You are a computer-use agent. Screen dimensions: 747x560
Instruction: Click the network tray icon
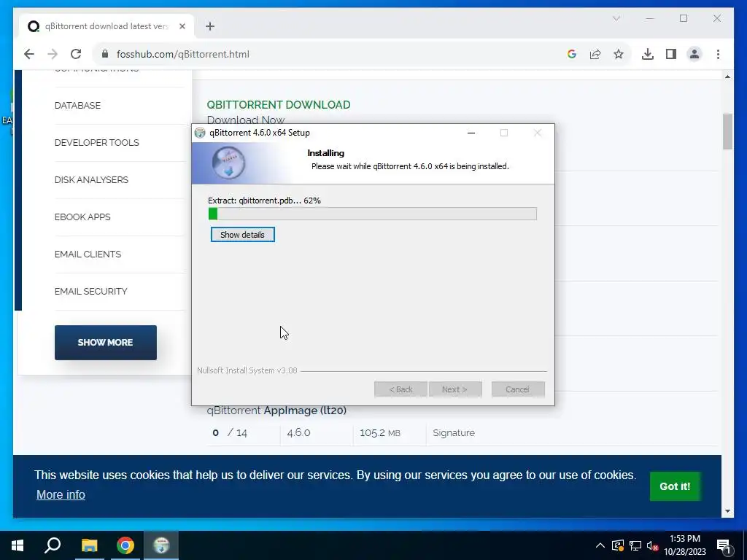click(x=635, y=545)
